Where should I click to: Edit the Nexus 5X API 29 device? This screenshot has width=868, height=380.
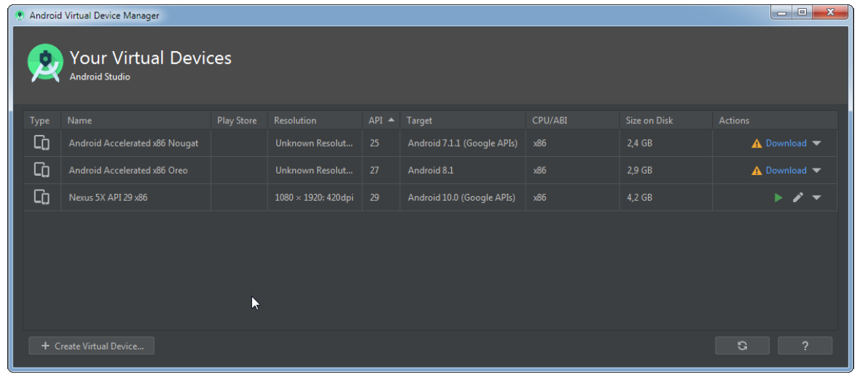point(798,197)
